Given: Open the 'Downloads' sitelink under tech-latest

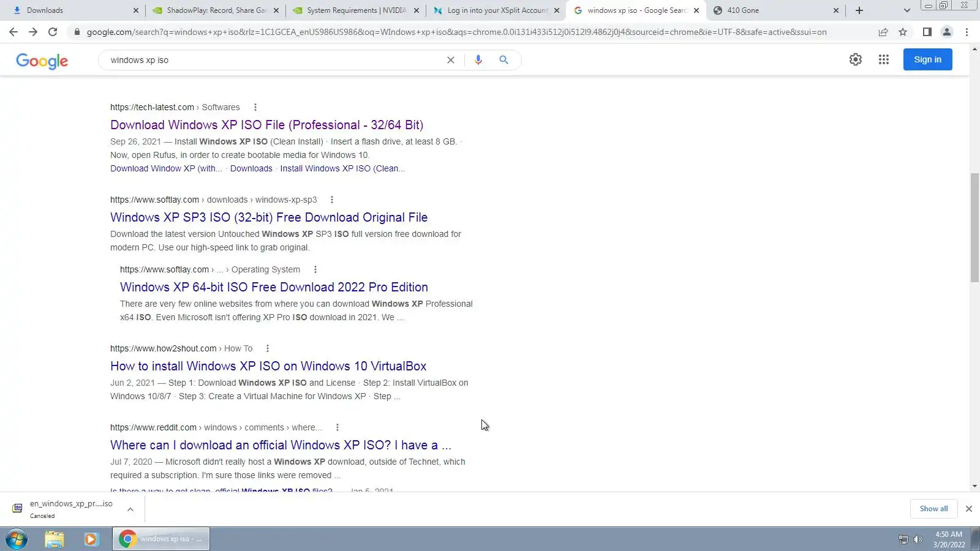Looking at the screenshot, I should (x=251, y=168).
